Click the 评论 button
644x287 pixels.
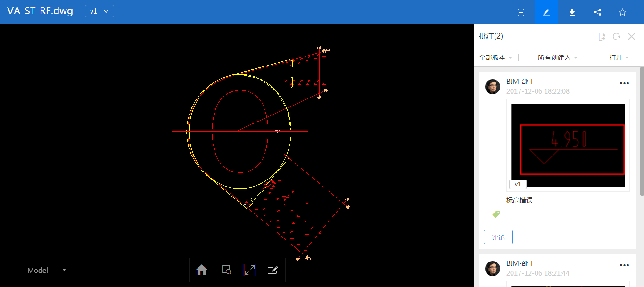498,238
